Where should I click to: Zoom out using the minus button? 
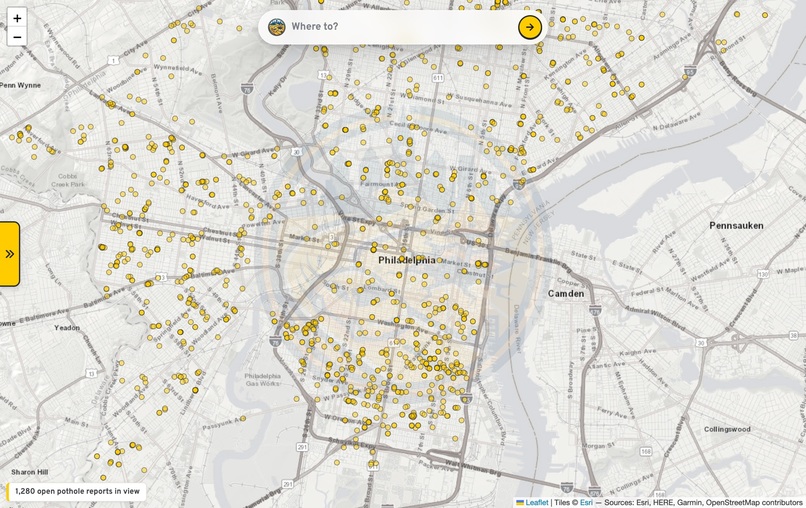coord(17,37)
